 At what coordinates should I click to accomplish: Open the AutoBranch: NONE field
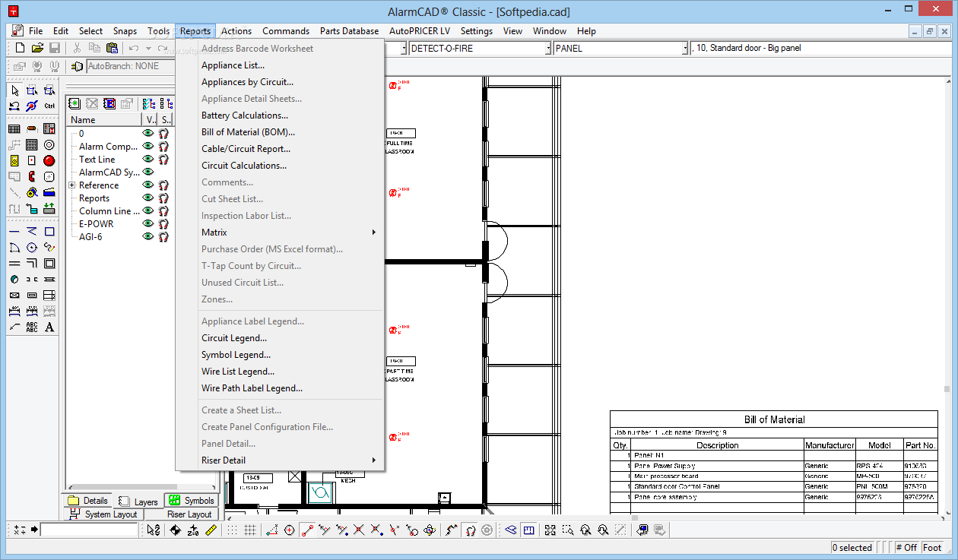coord(130,66)
